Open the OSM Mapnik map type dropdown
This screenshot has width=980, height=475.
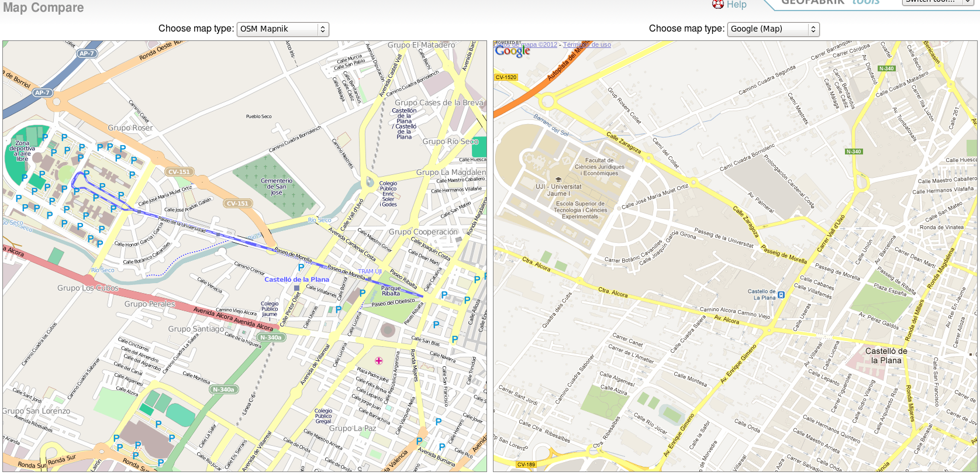tap(282, 29)
